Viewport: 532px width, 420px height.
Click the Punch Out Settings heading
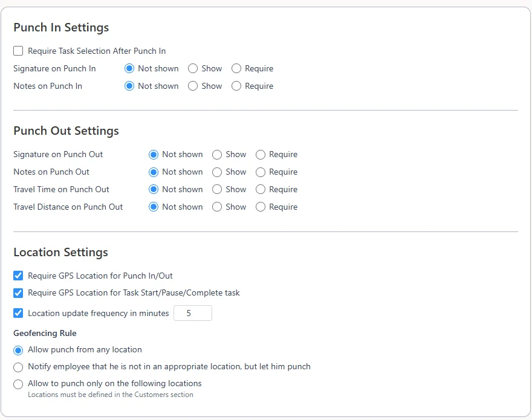[x=66, y=131]
